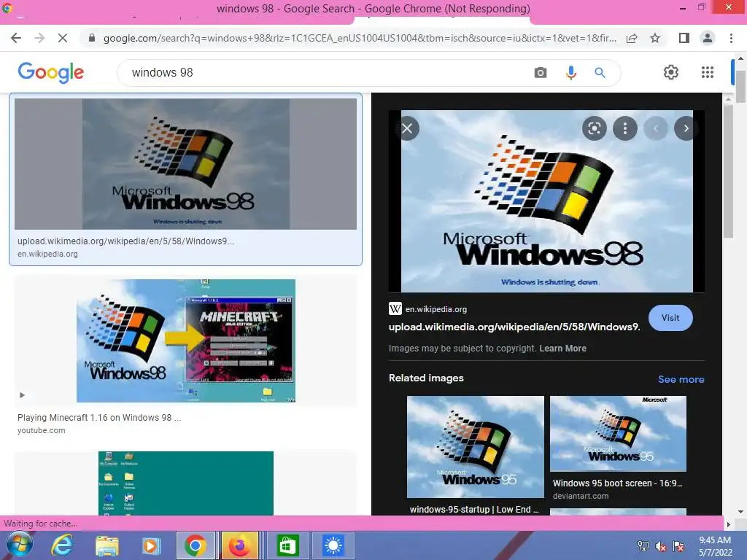Switch to Chrome taskbar button
Image resolution: width=747 pixels, height=560 pixels.
[196, 545]
